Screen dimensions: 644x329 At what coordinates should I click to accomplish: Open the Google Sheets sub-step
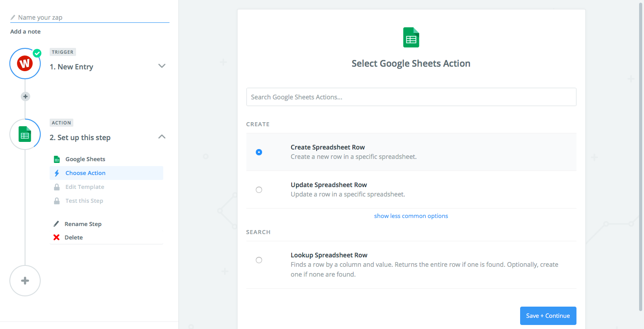tap(85, 159)
